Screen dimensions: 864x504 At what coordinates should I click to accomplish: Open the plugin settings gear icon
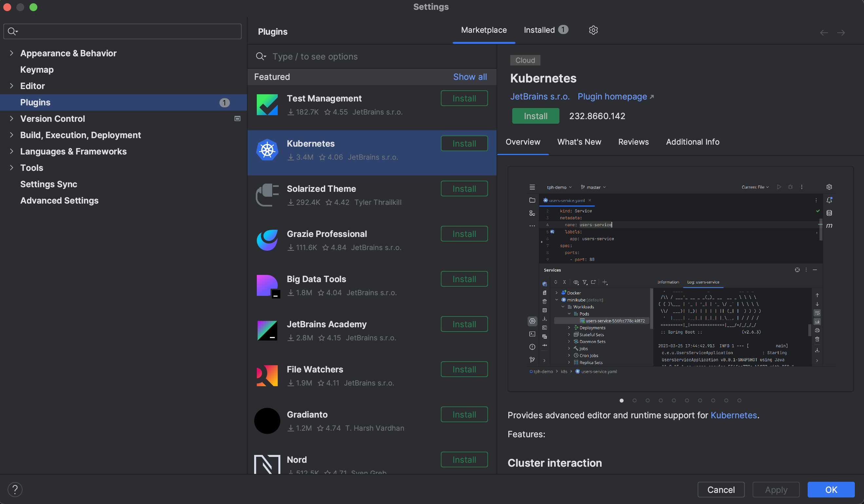pyautogui.click(x=593, y=30)
